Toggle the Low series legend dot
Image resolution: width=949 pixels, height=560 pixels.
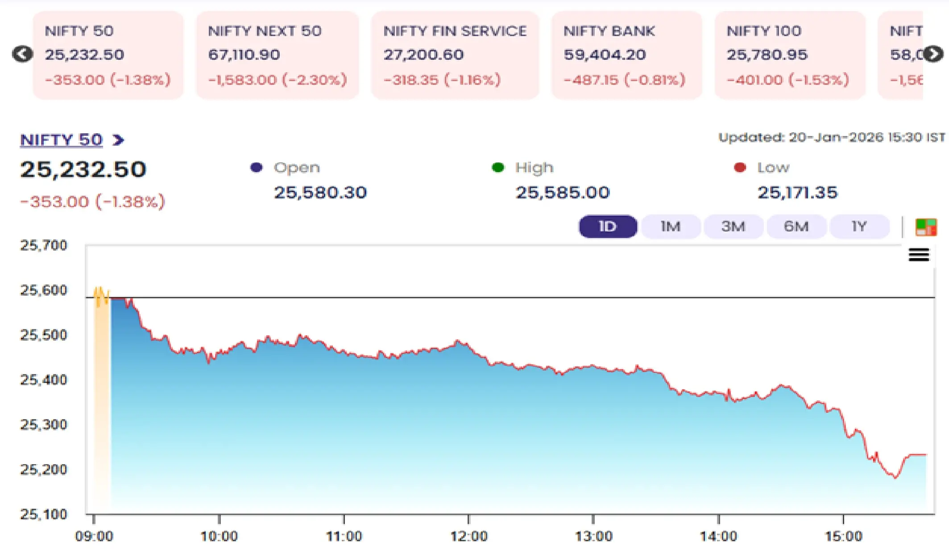tap(740, 168)
